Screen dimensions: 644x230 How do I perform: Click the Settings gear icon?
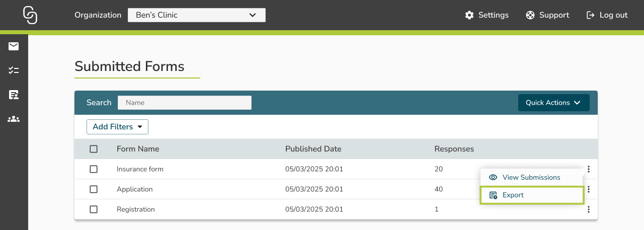469,15
